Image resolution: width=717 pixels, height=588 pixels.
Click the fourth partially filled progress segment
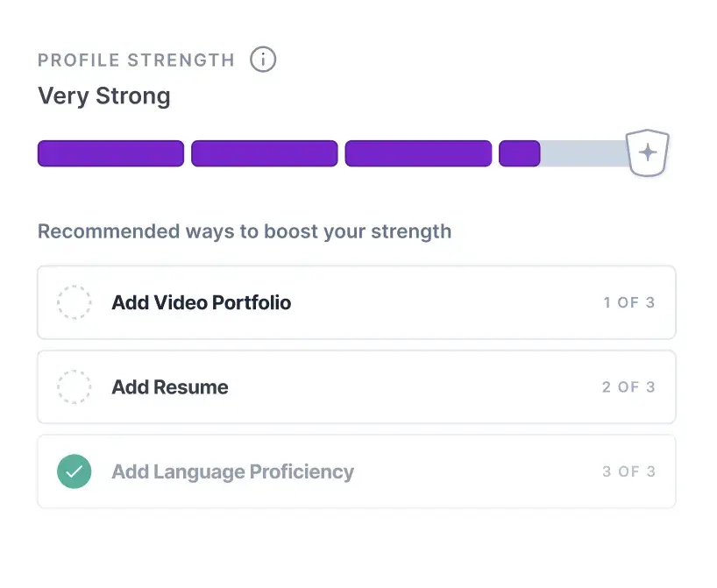pos(520,153)
